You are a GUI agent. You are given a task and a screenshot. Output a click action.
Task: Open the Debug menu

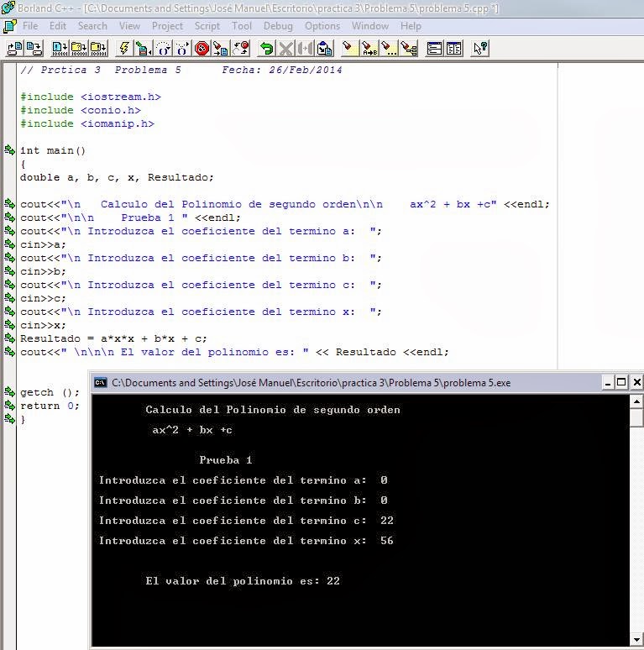(278, 26)
